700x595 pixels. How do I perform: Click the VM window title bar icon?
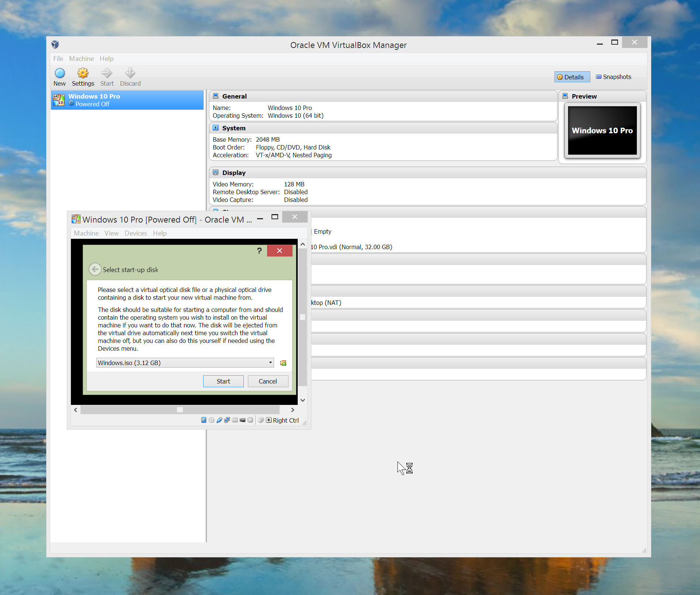click(x=76, y=219)
